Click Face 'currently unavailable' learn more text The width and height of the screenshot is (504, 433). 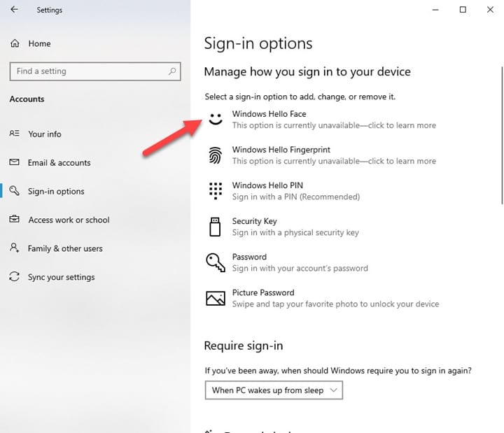point(335,125)
